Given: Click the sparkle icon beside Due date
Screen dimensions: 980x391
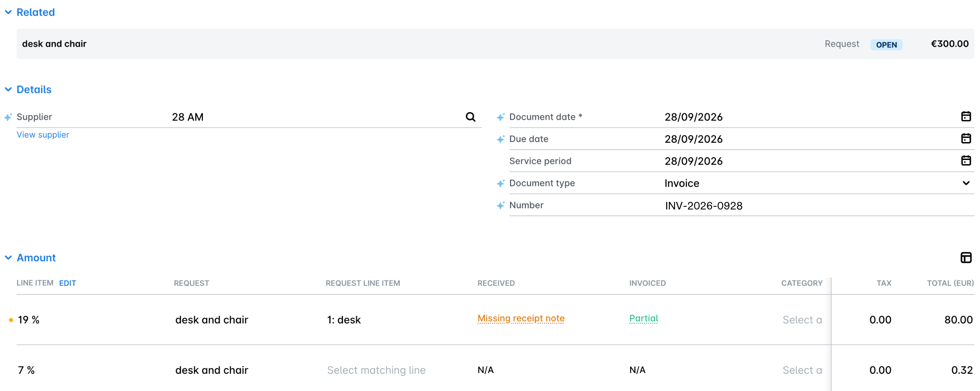Looking at the screenshot, I should pyautogui.click(x=500, y=139).
